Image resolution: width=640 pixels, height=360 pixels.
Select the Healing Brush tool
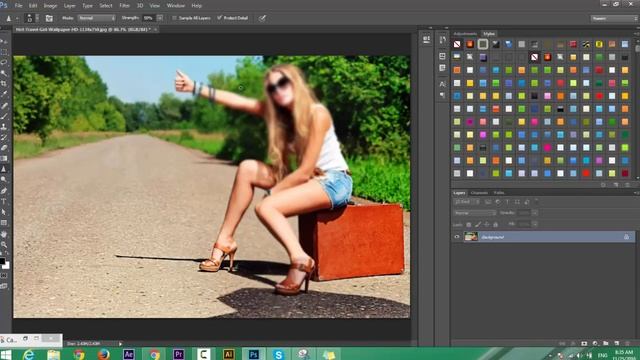click(x=4, y=106)
